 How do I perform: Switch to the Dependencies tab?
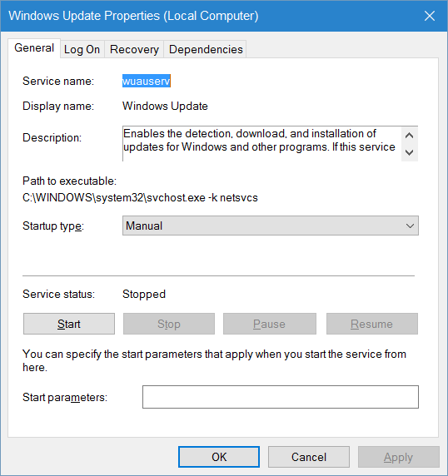click(x=206, y=49)
